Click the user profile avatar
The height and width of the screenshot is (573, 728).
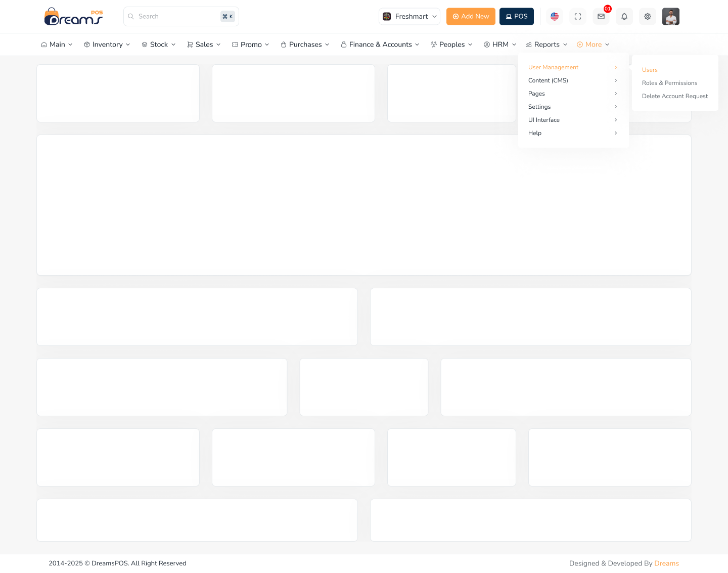670,16
